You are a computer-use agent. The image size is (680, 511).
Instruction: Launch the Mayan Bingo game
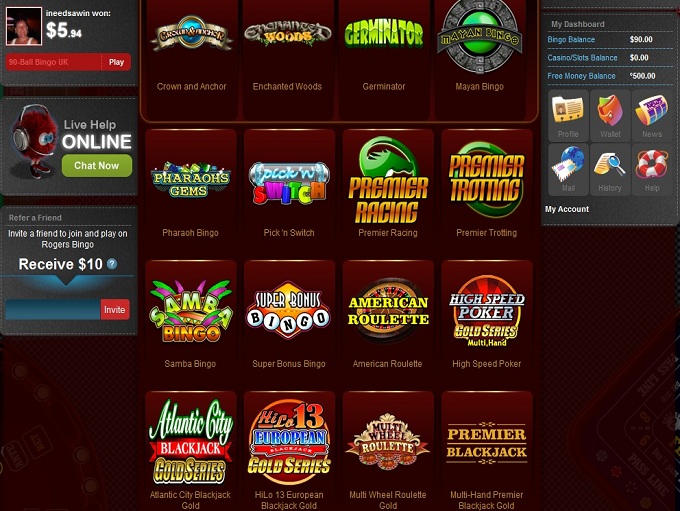(480, 48)
